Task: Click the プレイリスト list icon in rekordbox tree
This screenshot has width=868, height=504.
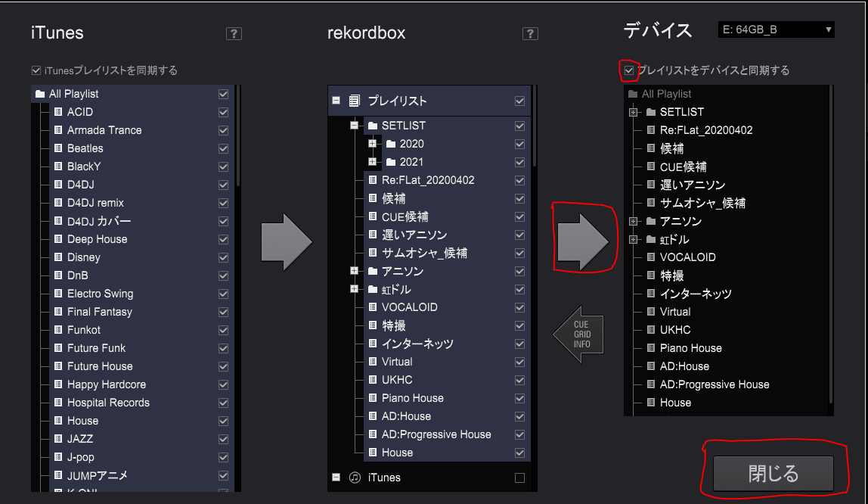Action: pos(355,101)
